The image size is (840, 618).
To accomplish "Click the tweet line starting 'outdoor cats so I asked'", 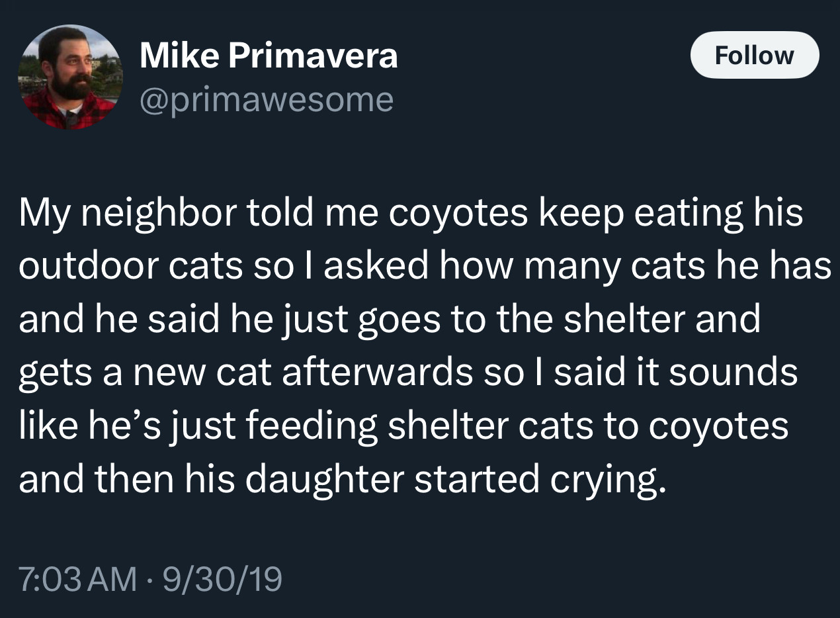I will click(425, 266).
